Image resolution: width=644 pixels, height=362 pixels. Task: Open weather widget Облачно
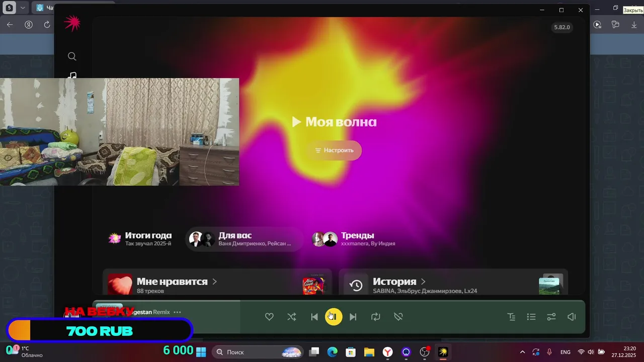click(25, 351)
